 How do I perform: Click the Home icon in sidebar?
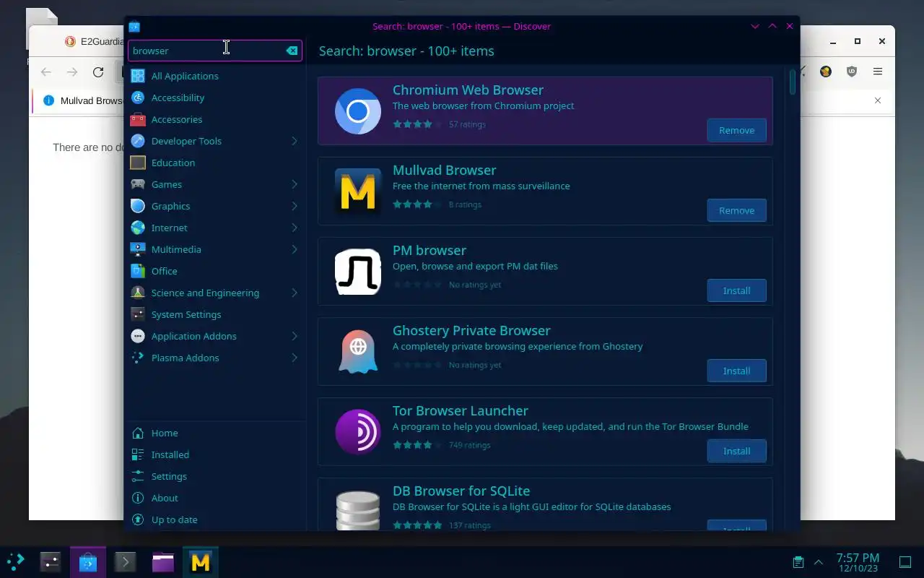(x=138, y=433)
